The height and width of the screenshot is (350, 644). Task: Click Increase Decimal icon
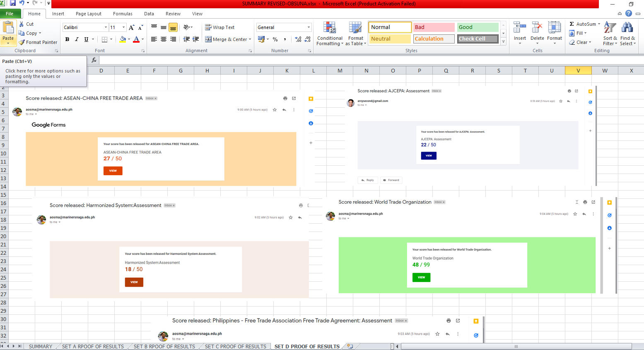(298, 39)
